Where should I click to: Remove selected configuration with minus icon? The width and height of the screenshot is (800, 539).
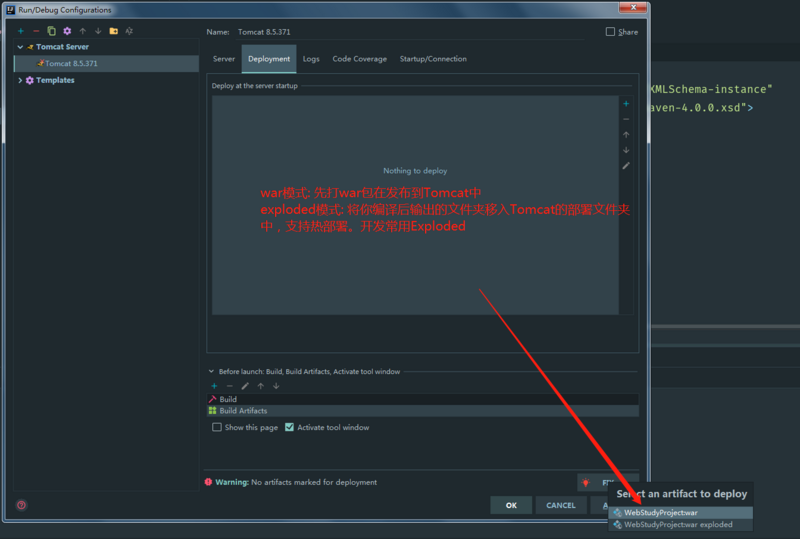coord(36,31)
